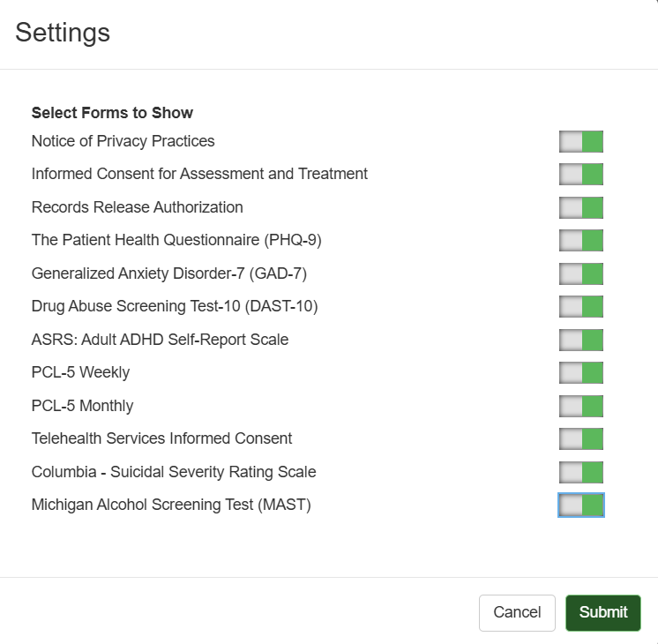Click the Submit button
The width and height of the screenshot is (658, 644).
tap(603, 612)
